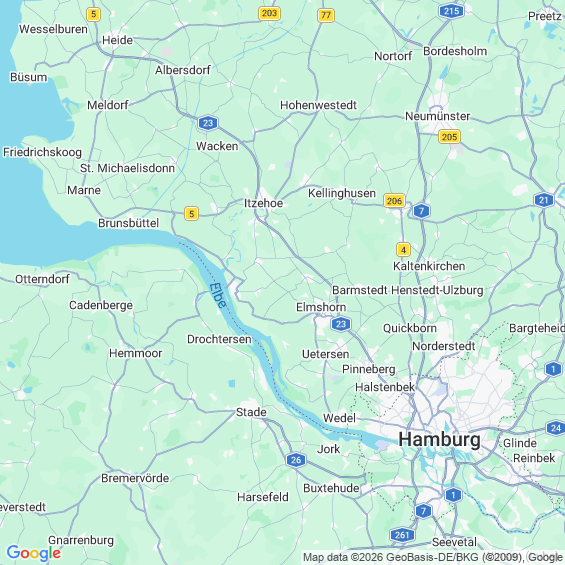Click the A7 shield near Kaltenkirchen

point(421,211)
